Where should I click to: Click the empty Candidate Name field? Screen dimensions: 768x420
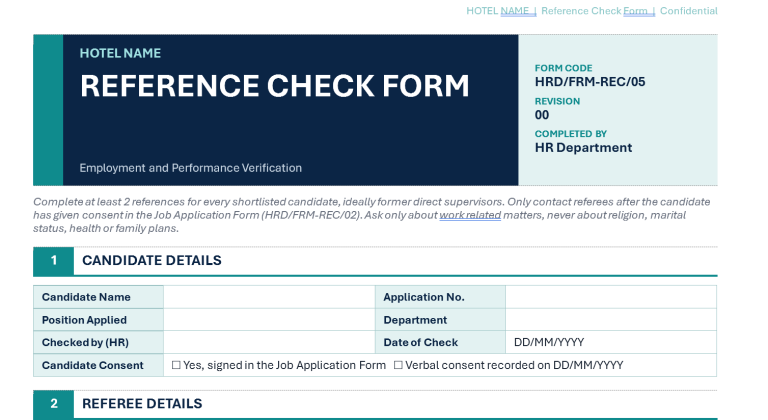click(x=269, y=297)
